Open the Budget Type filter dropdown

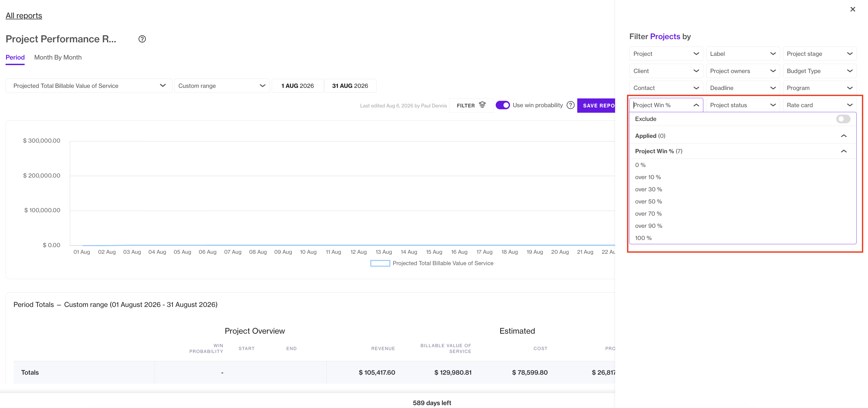click(x=820, y=71)
